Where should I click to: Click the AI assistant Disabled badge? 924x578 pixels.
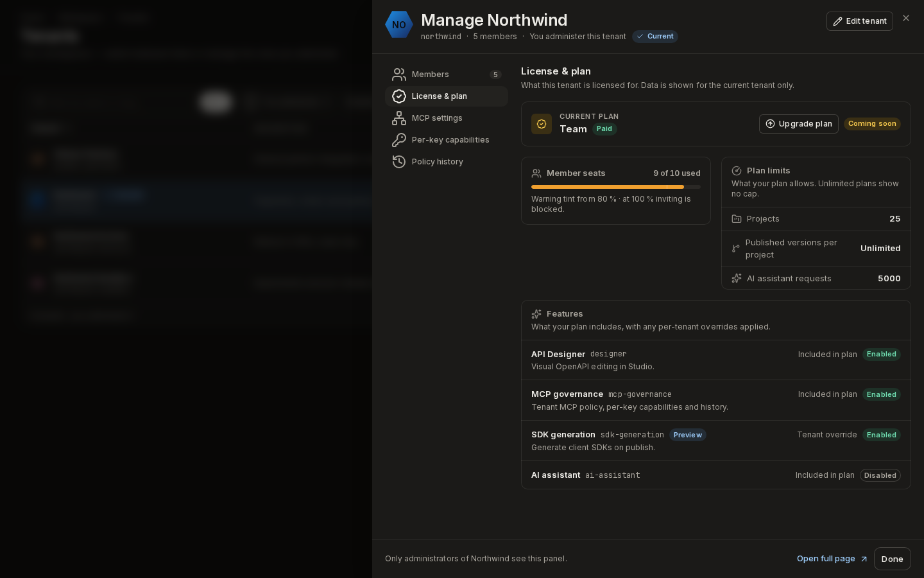pos(880,476)
